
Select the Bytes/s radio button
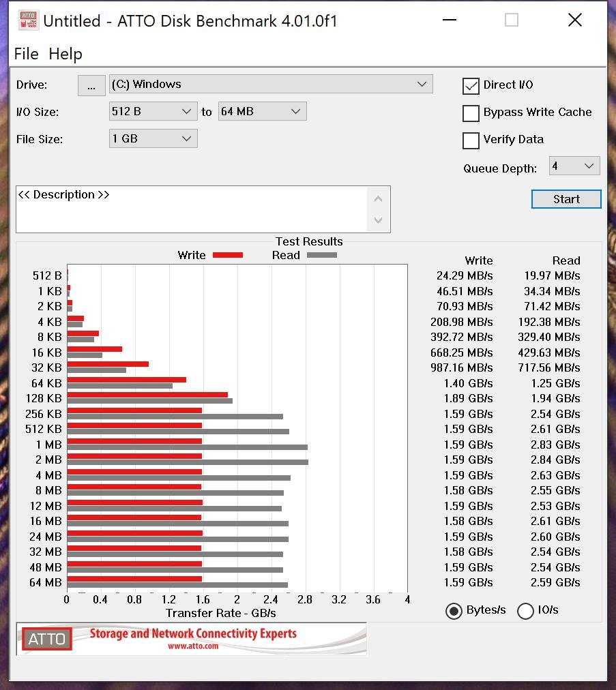(x=454, y=611)
